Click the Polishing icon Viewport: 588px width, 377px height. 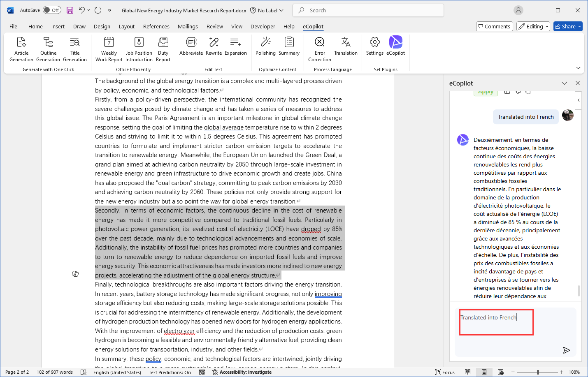265,42
